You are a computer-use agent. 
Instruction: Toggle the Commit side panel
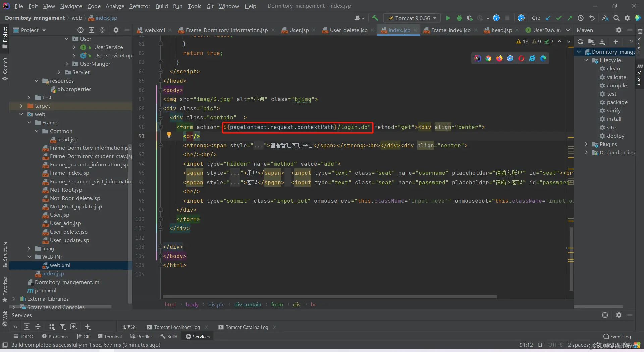(5, 69)
